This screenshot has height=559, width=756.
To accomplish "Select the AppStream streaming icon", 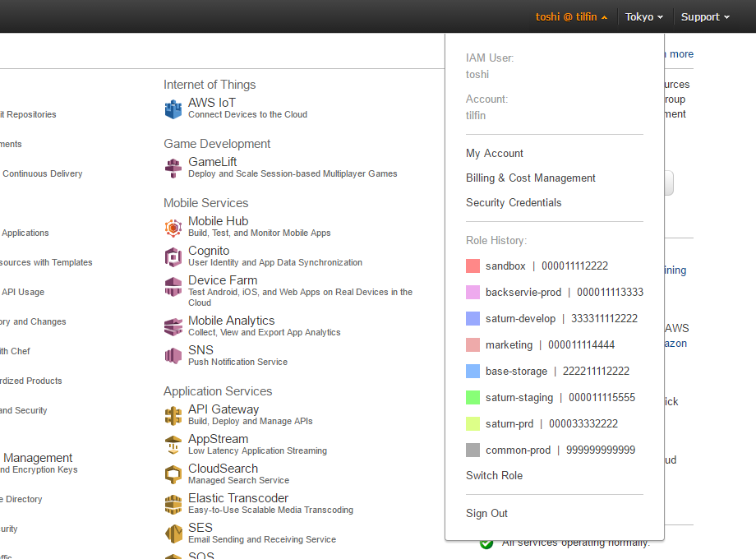I will [x=173, y=444].
